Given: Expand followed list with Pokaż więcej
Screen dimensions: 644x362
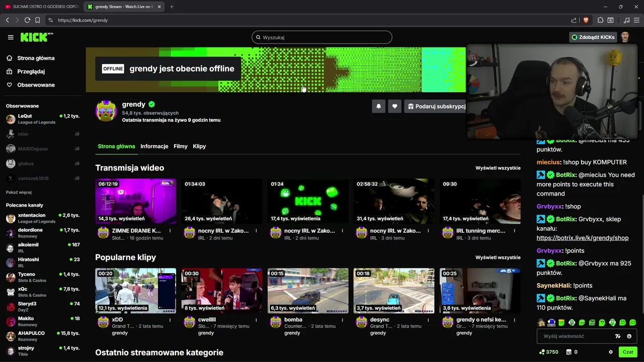Looking at the screenshot, I should click(19, 193).
